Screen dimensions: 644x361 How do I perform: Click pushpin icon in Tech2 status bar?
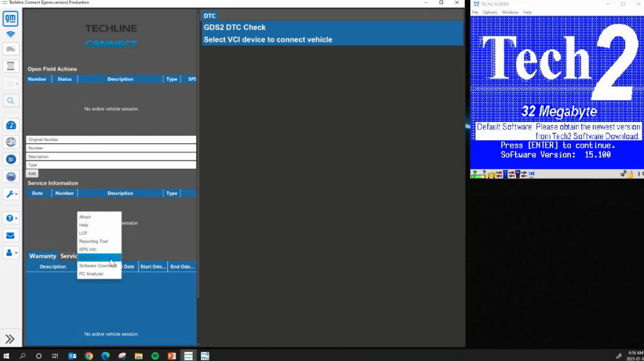click(x=623, y=175)
